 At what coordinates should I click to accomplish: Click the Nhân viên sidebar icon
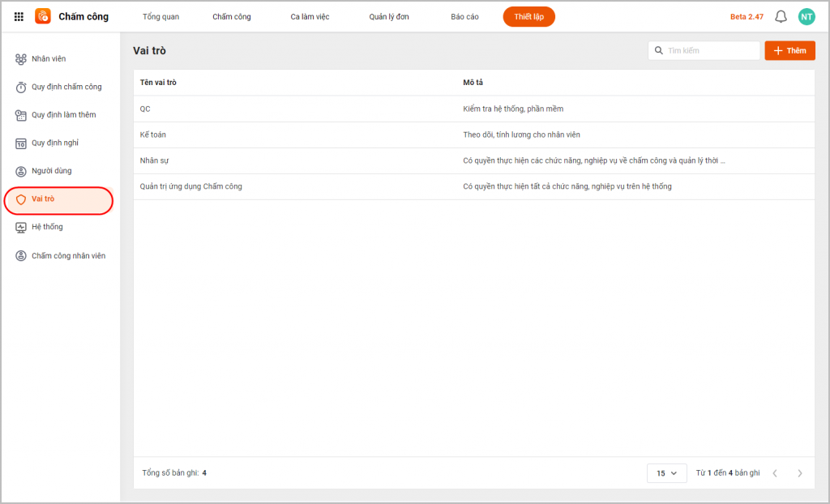(x=21, y=59)
